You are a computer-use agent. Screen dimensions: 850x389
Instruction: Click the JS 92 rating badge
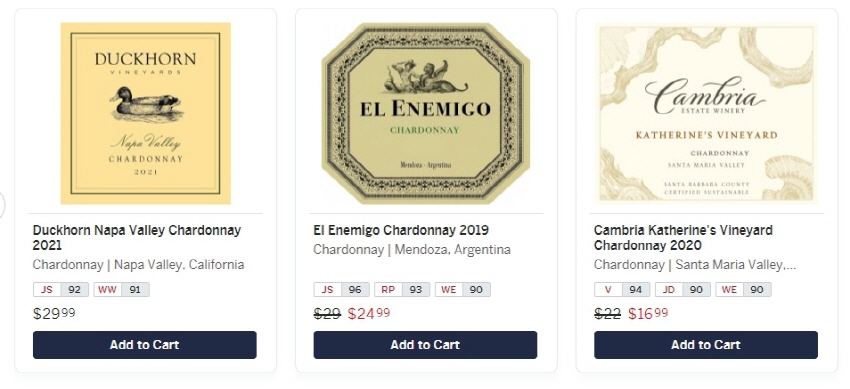pyautogui.click(x=61, y=289)
